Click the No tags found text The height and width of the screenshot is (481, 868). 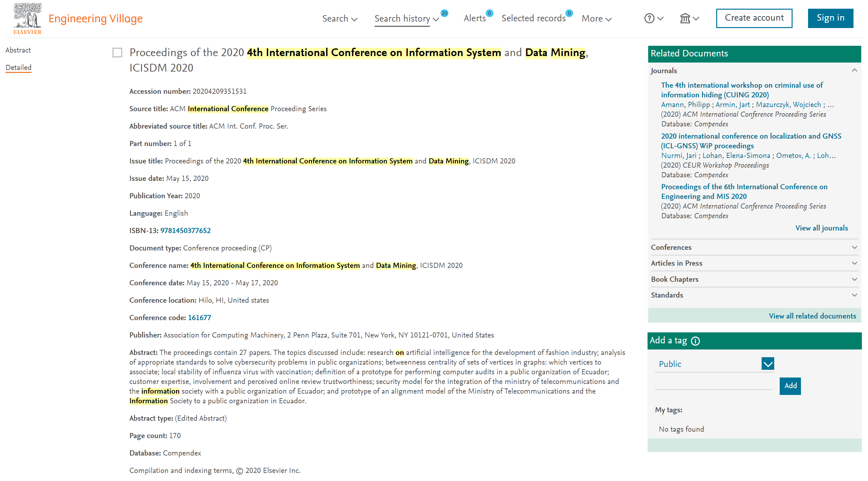pyautogui.click(x=681, y=429)
